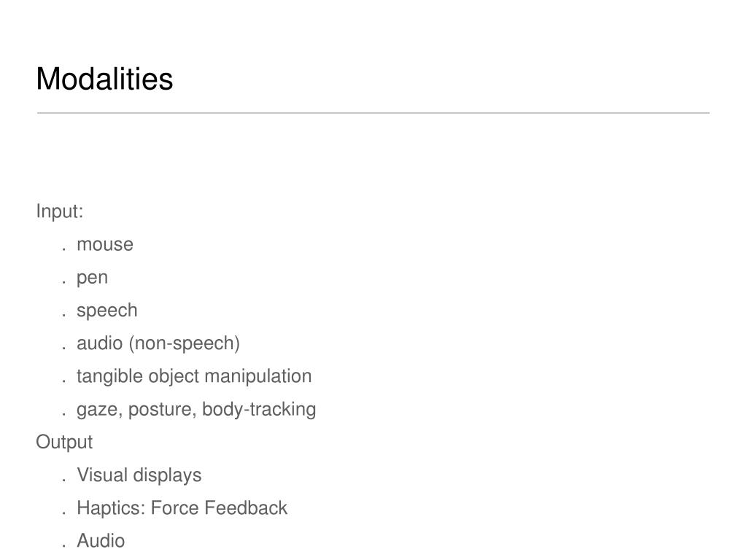Click the Modalities slide title
The image size is (747, 560).
tap(104, 79)
